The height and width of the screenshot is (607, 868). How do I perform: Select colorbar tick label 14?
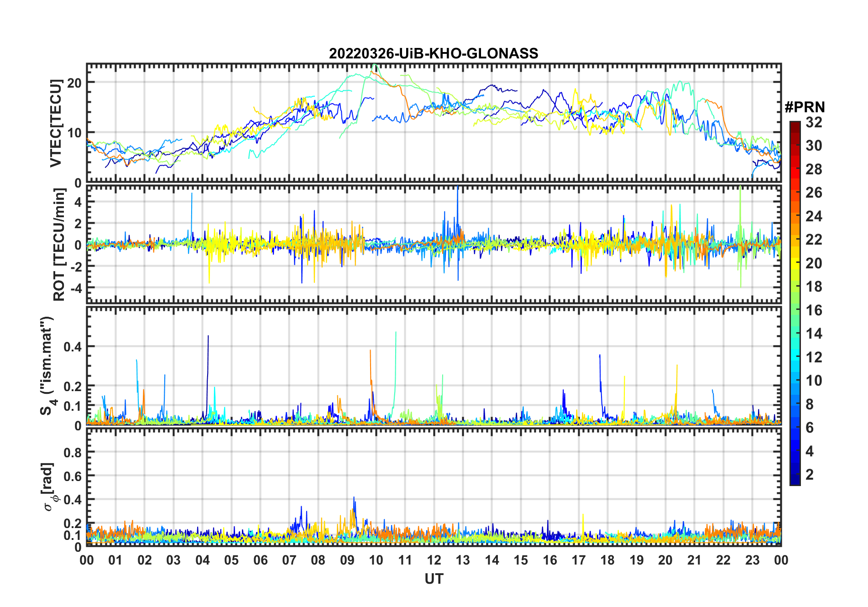click(814, 334)
